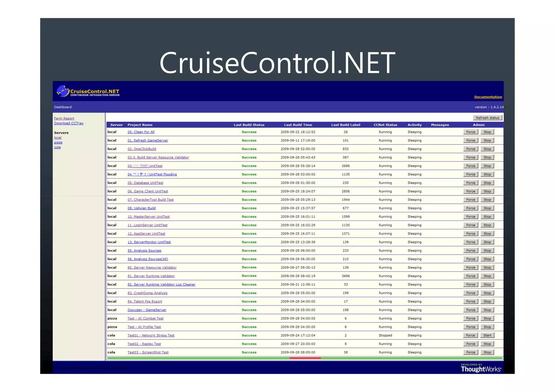Open the 13. ServerMonitor UnitTest project
This screenshot has height=392, width=555.
149,242
